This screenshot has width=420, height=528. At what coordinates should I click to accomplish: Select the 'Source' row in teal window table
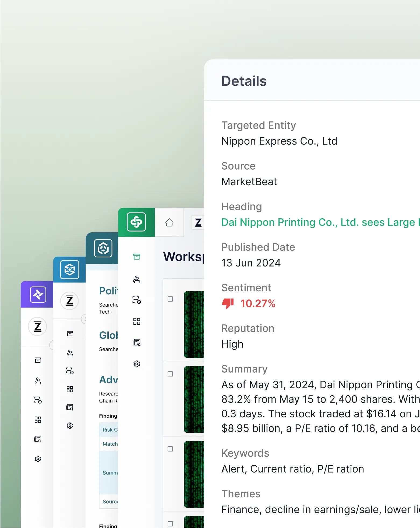(x=109, y=501)
